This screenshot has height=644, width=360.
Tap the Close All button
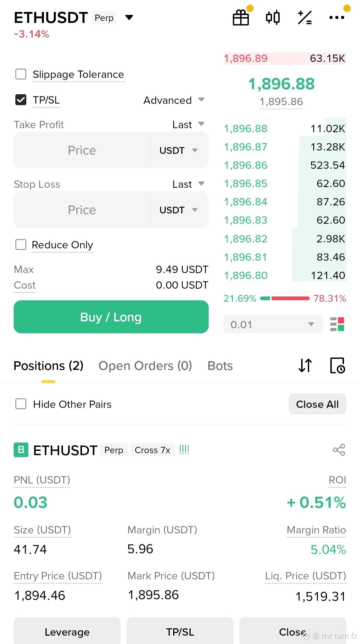pyautogui.click(x=317, y=404)
